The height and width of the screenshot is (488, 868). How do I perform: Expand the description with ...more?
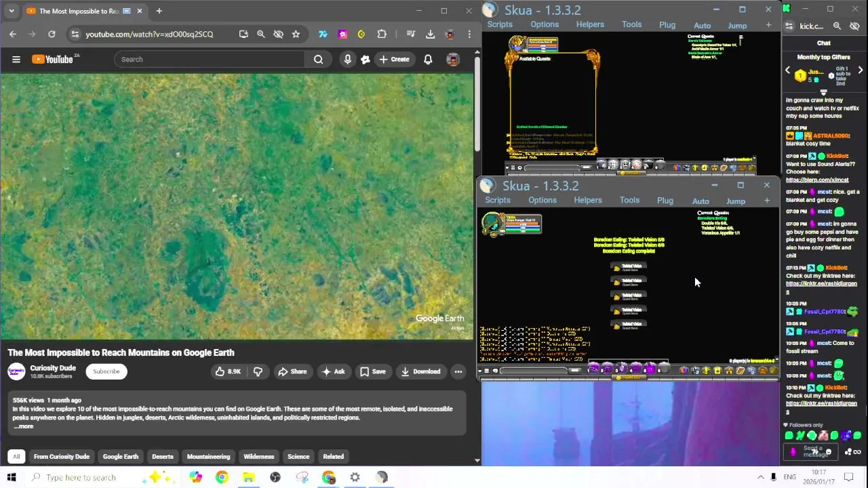click(x=24, y=426)
